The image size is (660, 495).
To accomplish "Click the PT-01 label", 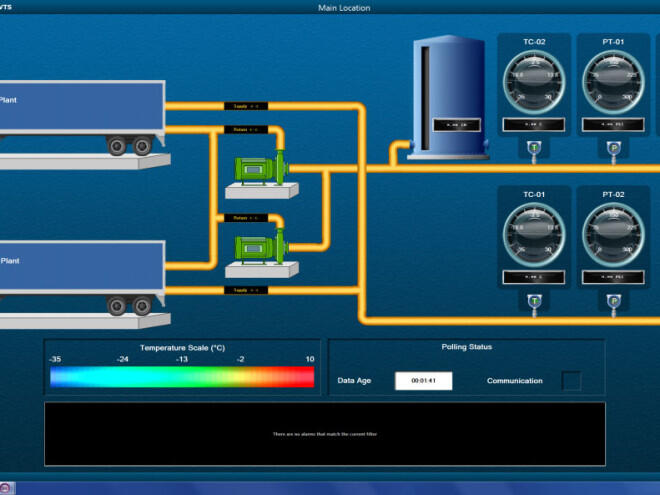I will 613,42.
